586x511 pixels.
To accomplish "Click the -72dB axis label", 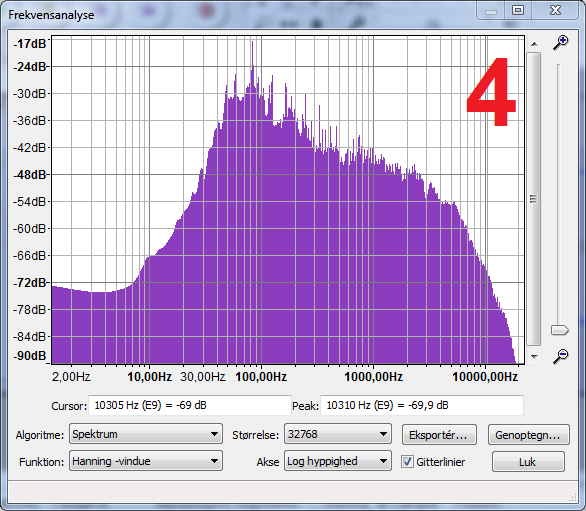I will pos(30,283).
